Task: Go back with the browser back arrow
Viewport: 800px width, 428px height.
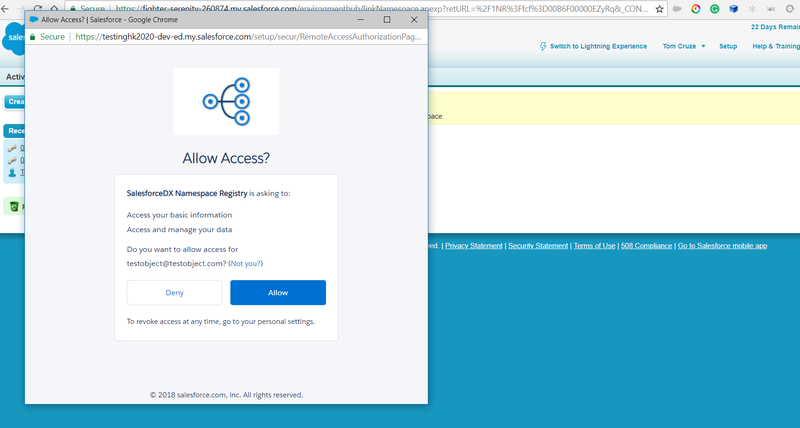Action: point(5,9)
